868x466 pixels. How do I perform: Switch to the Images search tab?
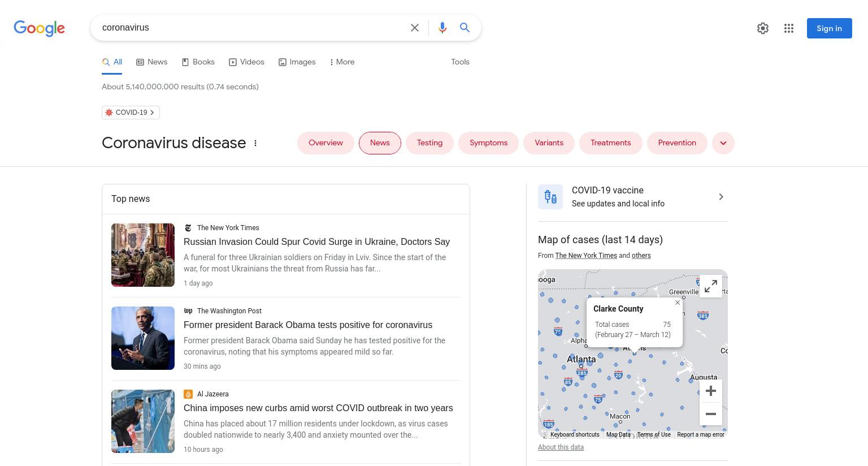pos(297,62)
